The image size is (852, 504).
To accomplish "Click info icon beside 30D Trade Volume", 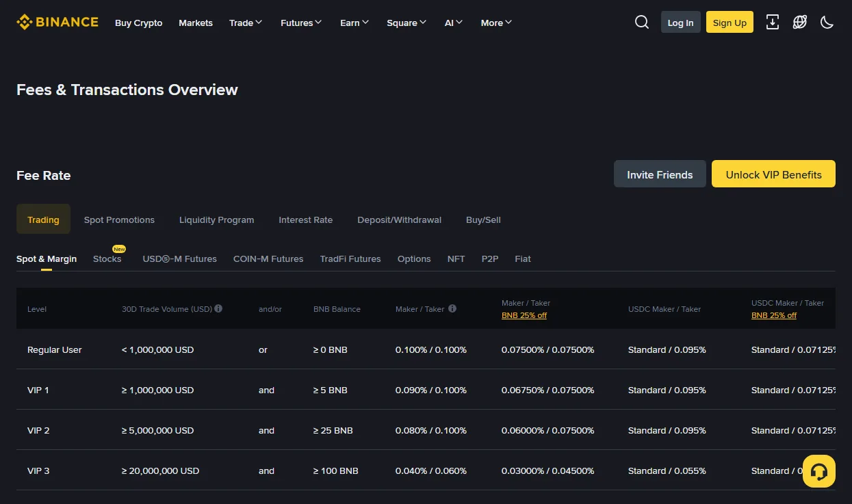I will (218, 308).
